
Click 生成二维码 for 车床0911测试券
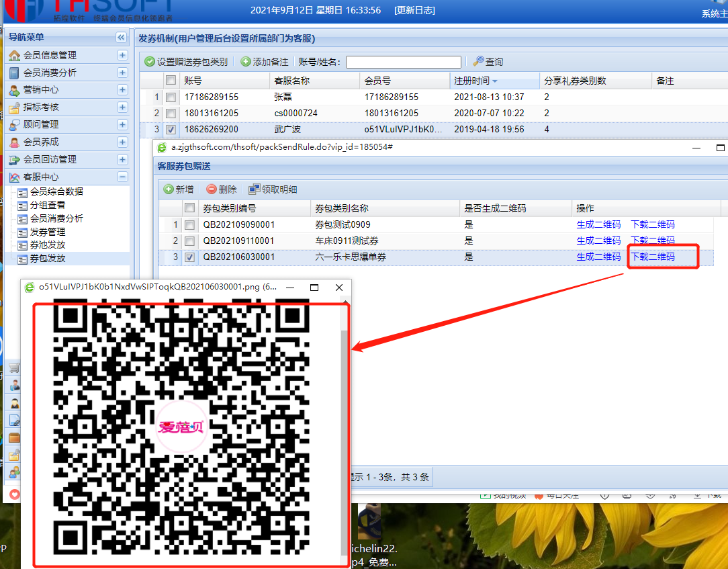click(598, 240)
